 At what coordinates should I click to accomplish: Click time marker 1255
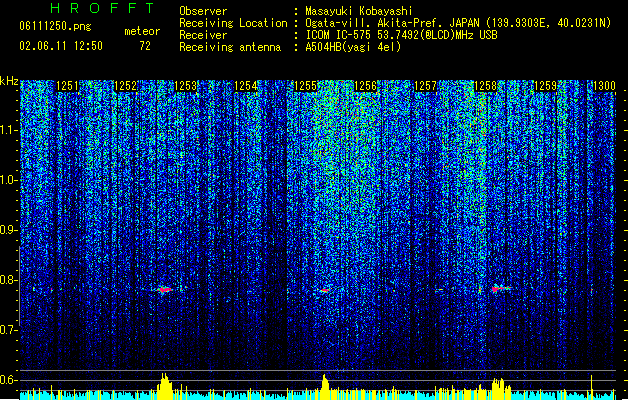click(x=305, y=86)
